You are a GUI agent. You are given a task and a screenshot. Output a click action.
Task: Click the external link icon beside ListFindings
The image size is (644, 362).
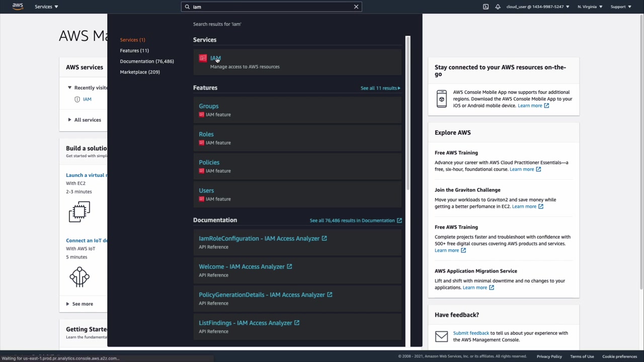coord(296,323)
